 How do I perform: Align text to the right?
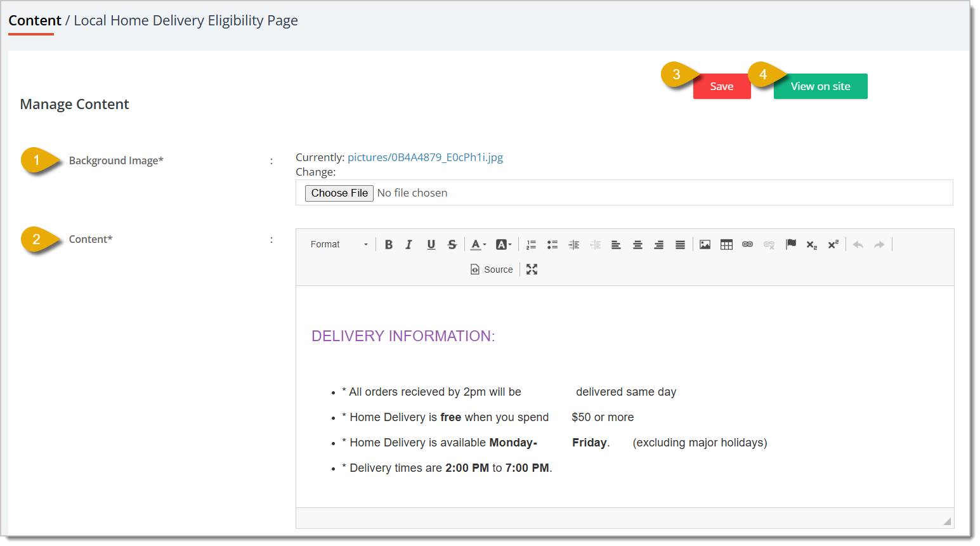pos(659,244)
